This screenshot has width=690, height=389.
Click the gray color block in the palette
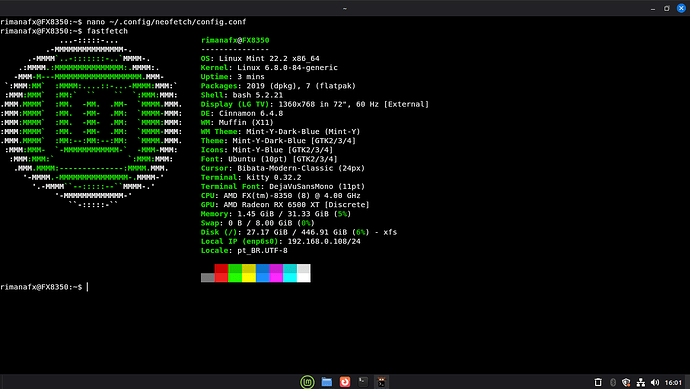coord(208,278)
